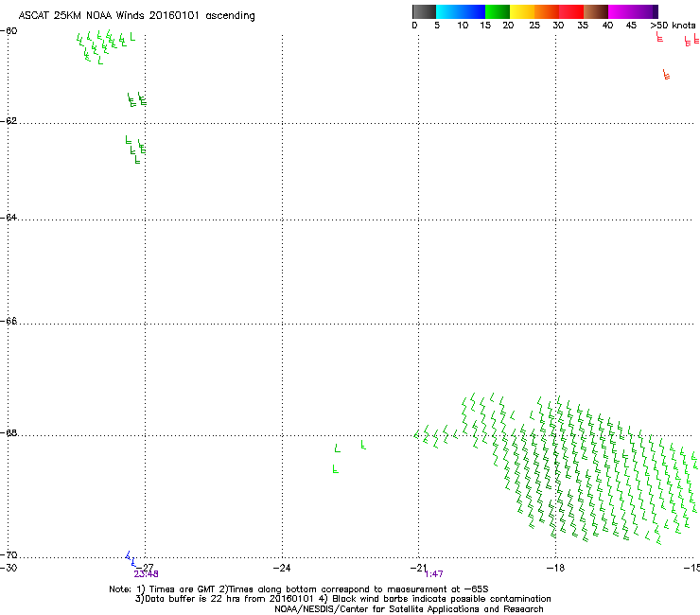The image size is (700, 615).
Task: Click the red wind barb below the >50 knots label
Action: pyautogui.click(x=659, y=37)
